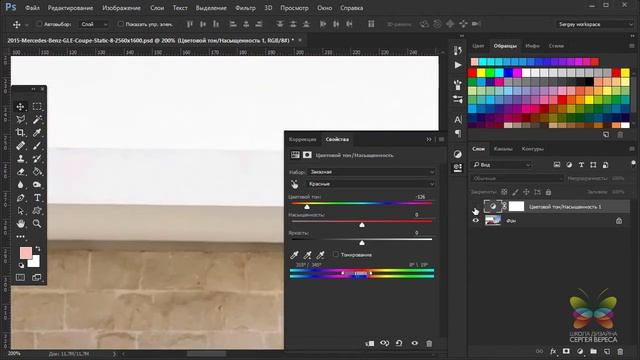This screenshot has height=360, width=640.
Task: Select the Eyedropper tool in the toolbox
Action: [37, 132]
